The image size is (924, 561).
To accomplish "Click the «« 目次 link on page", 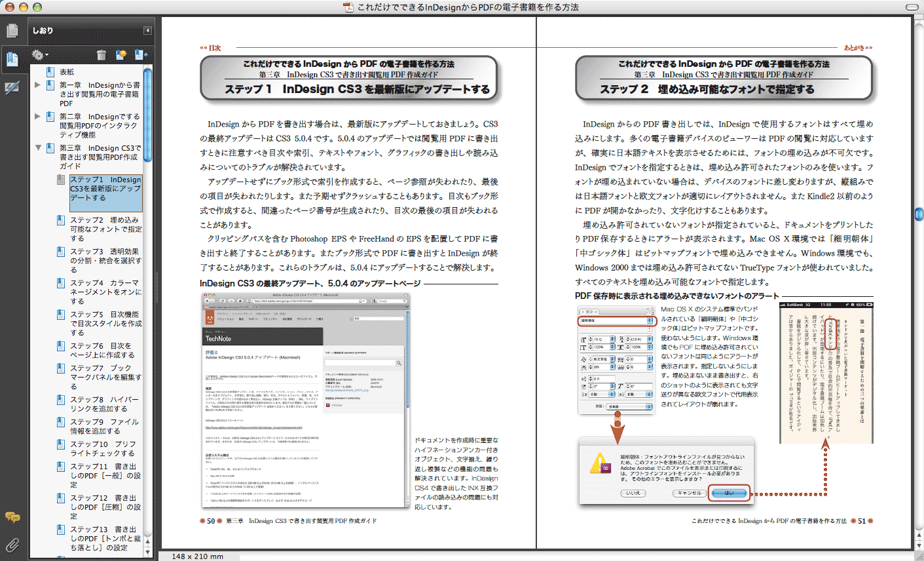I will coord(210,48).
